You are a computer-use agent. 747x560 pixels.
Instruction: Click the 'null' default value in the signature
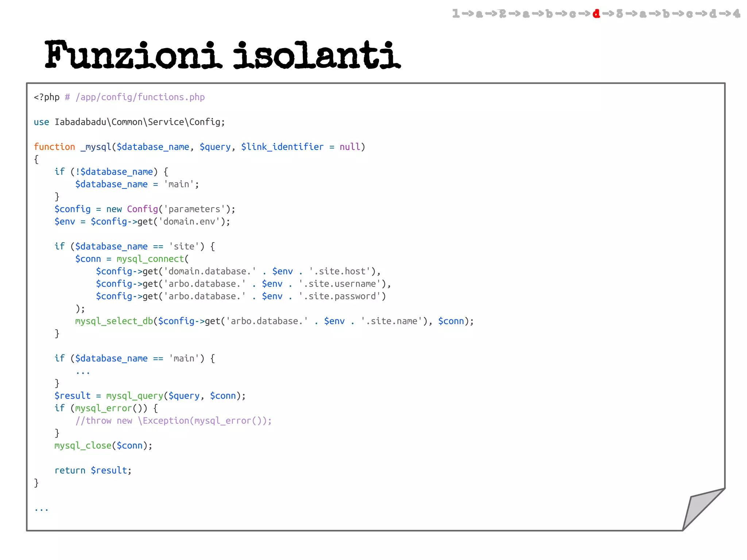pos(350,147)
